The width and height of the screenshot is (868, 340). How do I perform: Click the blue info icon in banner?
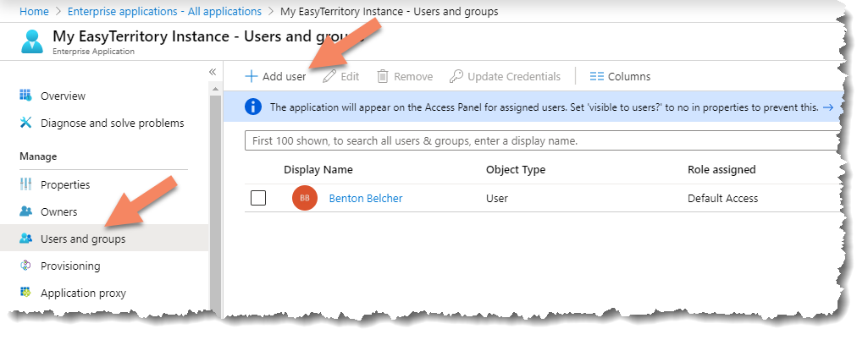252,107
